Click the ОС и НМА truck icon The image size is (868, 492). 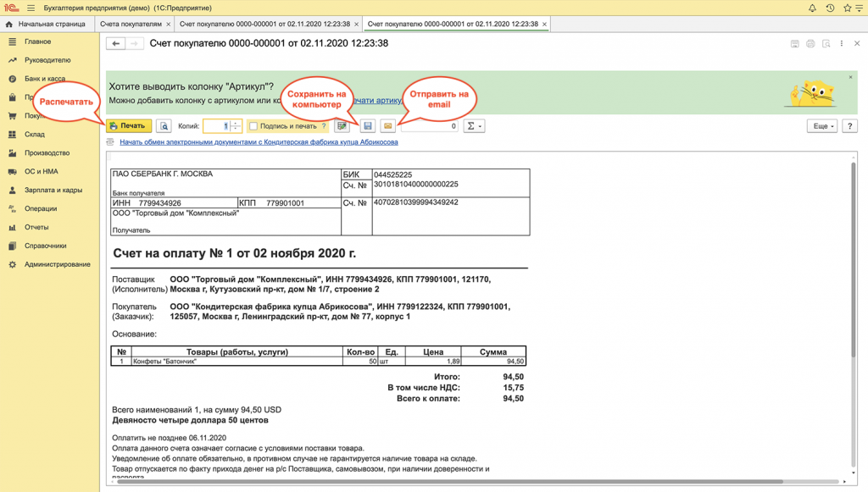coord(12,171)
